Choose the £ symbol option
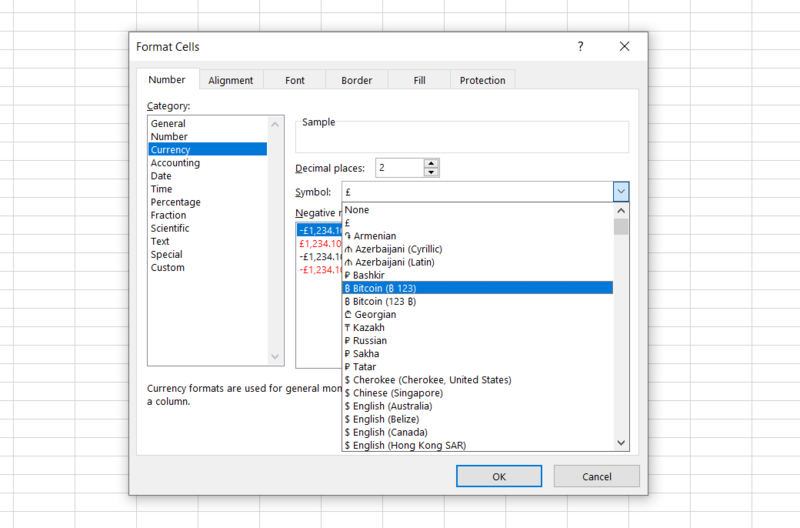 pyautogui.click(x=478, y=223)
